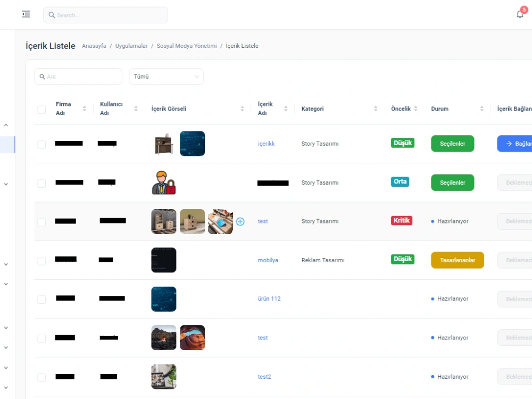The image size is (532, 399).
Task: Expand sidebar chevron above the canyon-photo row
Action: [6, 328]
